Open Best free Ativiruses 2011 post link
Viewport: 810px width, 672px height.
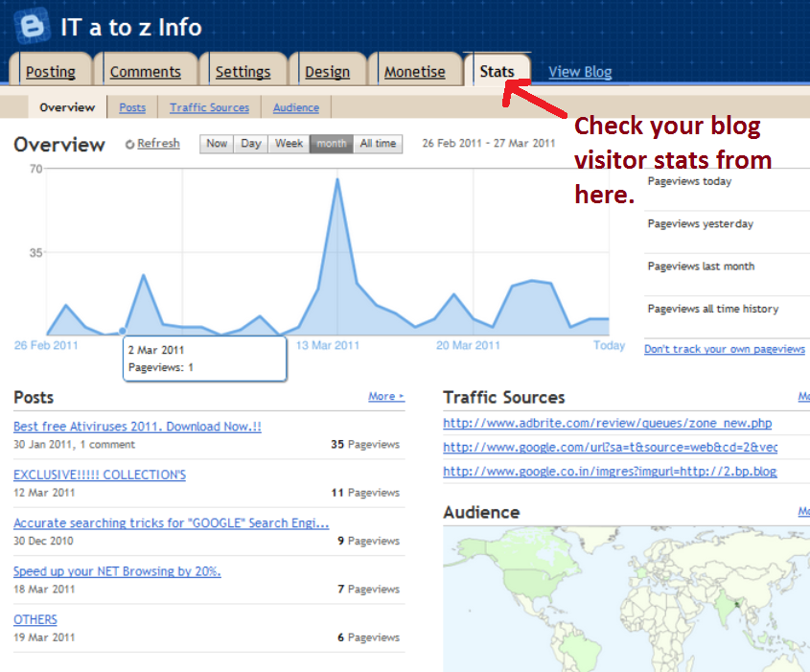click(x=137, y=427)
